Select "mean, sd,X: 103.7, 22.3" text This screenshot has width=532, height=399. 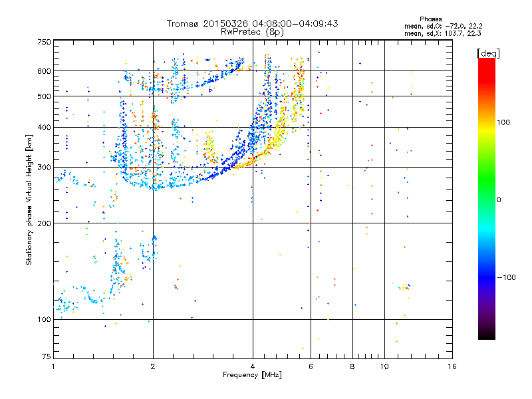tap(442, 33)
